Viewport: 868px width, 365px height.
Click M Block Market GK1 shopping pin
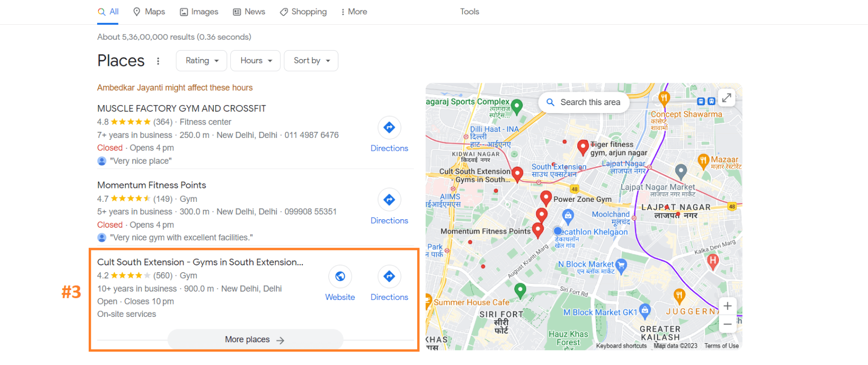(x=645, y=311)
